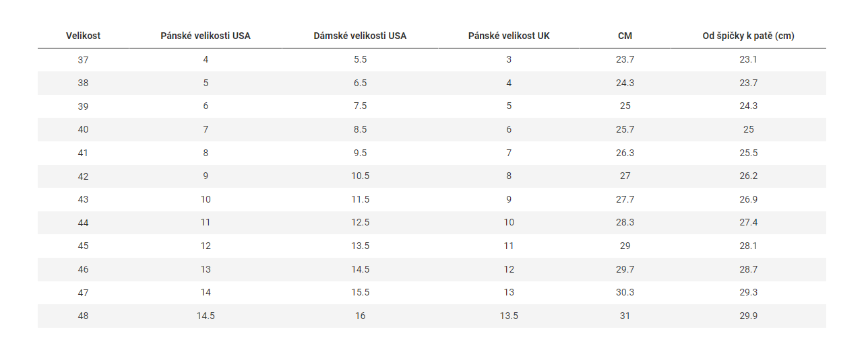Click the Od špičky k patě header
Image resolution: width=868 pixels, height=352 pixels.
click(x=748, y=36)
